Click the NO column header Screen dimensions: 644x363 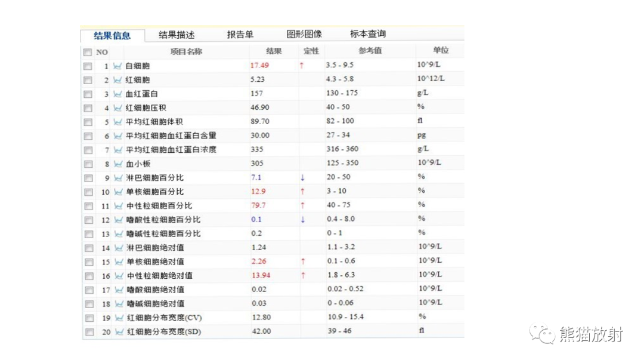click(x=102, y=52)
